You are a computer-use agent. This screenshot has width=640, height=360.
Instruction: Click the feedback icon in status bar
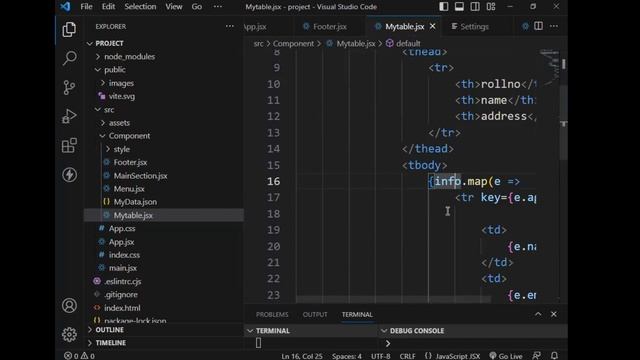[x=537, y=356]
